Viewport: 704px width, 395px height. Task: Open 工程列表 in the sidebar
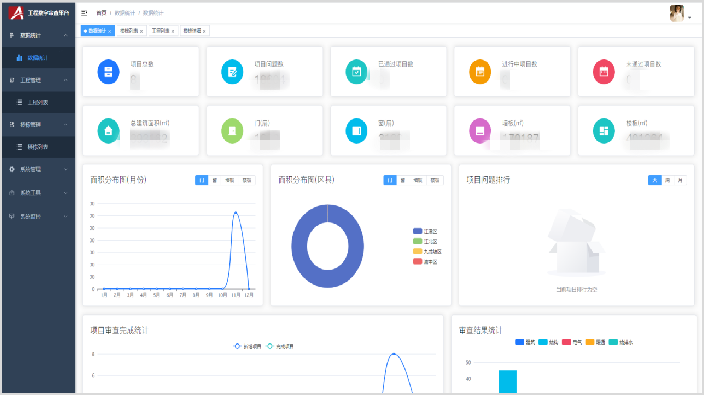pyautogui.click(x=38, y=102)
